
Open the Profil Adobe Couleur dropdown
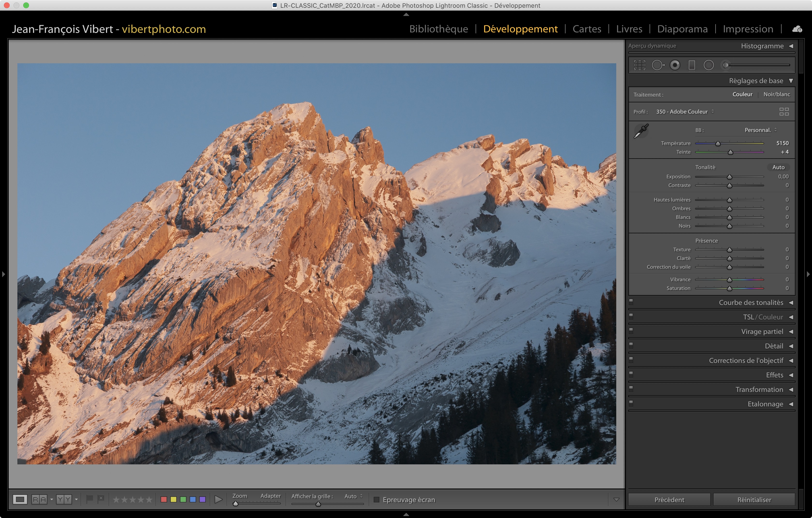685,112
